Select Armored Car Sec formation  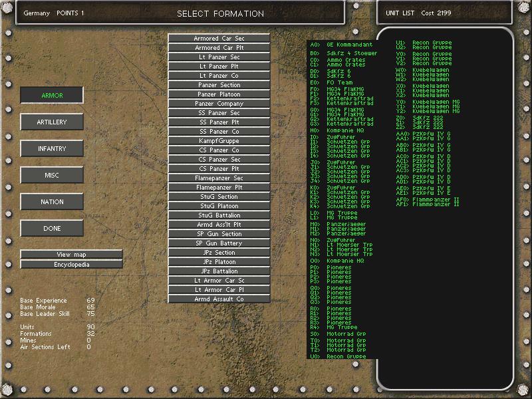point(219,39)
